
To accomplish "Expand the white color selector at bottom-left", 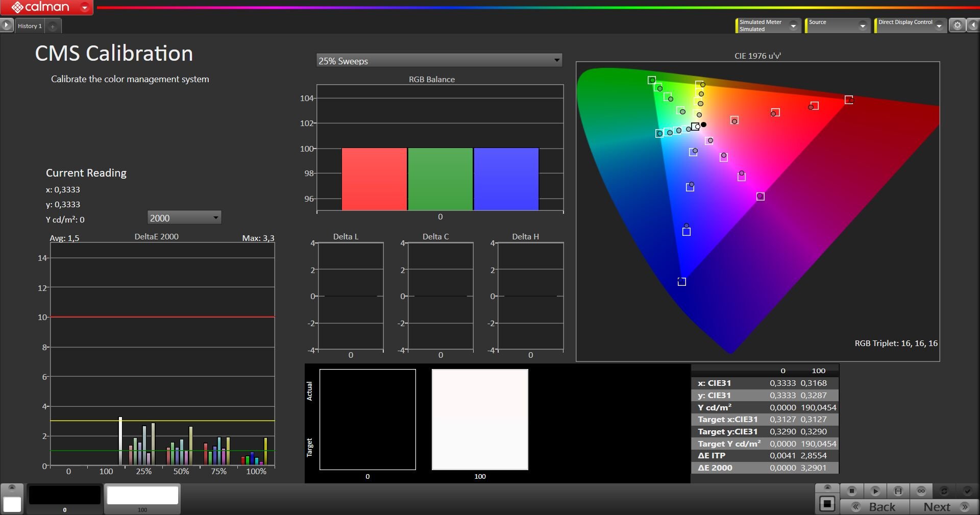I will [x=12, y=487].
